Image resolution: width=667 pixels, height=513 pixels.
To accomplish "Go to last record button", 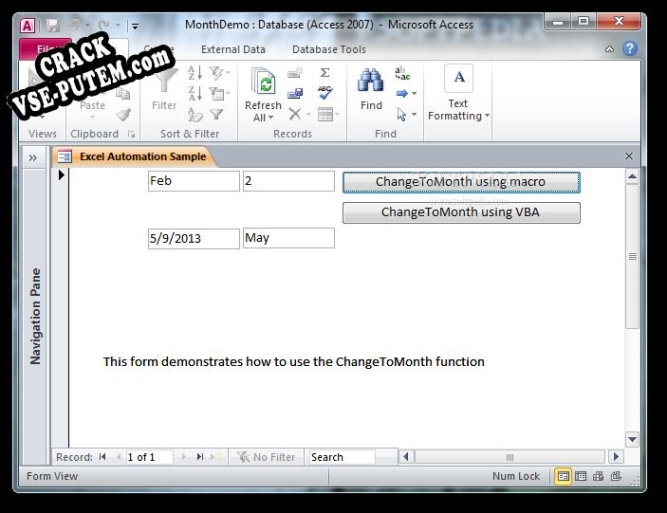I will [x=200, y=457].
